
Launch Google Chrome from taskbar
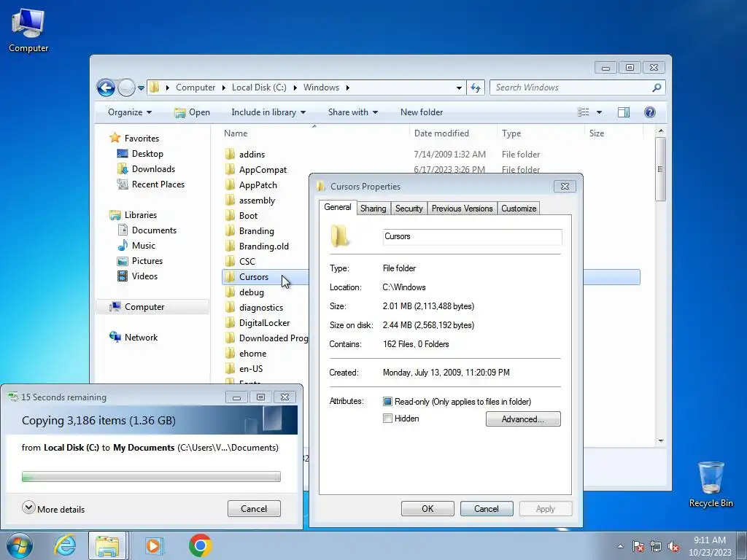pos(200,545)
